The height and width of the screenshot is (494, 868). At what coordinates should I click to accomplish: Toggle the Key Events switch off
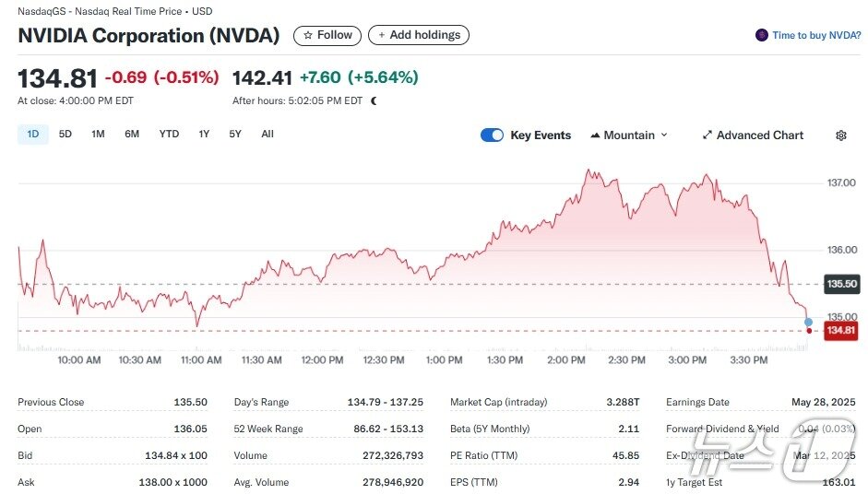click(493, 135)
